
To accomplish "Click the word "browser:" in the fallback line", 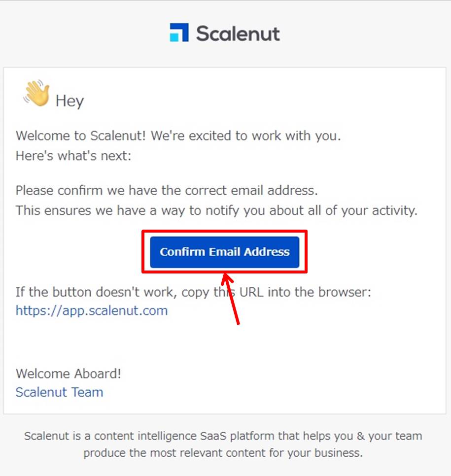I will click(345, 292).
